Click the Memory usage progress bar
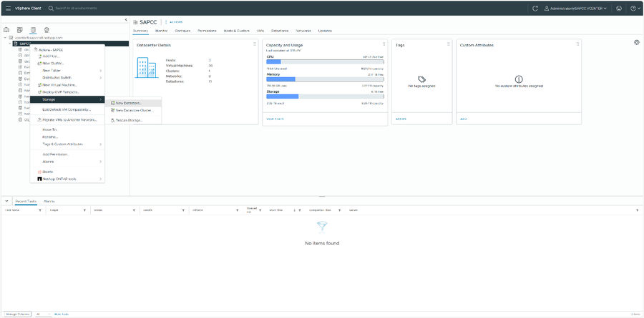This screenshot has height=318, width=644. 325,79
